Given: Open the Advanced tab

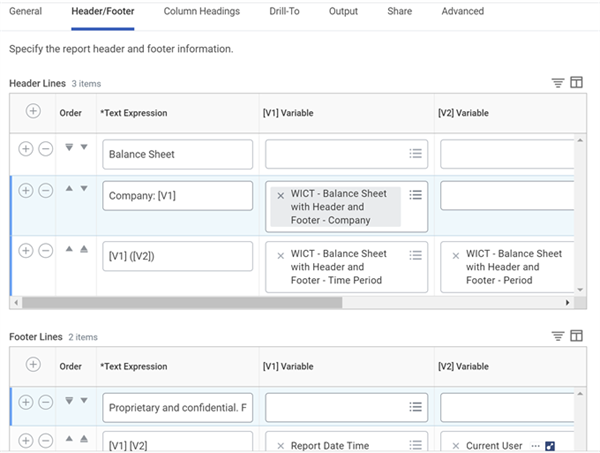Looking at the screenshot, I should tap(463, 11).
